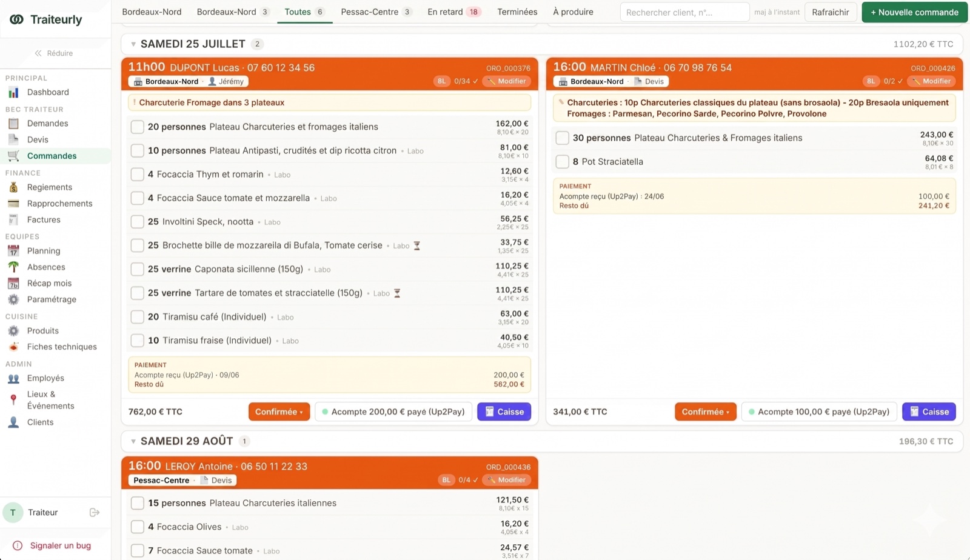Screen dimensions: 970x560
Task: Click the Nouvelle commande button
Action: pos(914,12)
